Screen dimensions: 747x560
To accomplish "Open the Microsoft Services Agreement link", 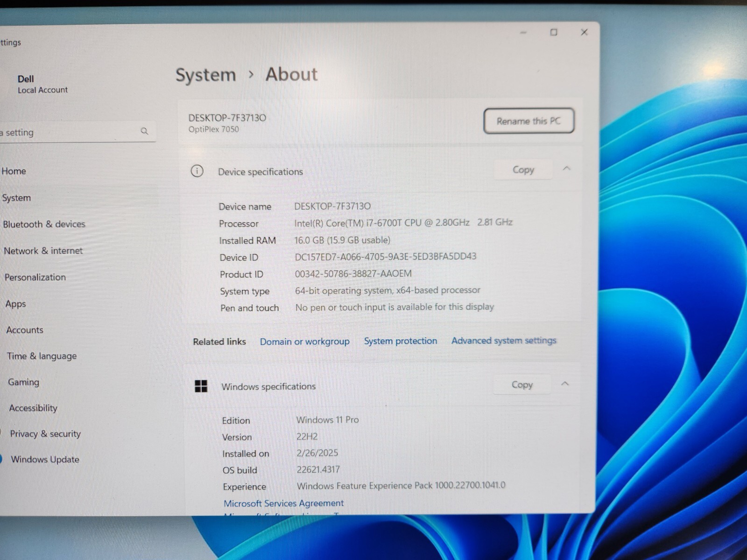I will pyautogui.click(x=283, y=503).
